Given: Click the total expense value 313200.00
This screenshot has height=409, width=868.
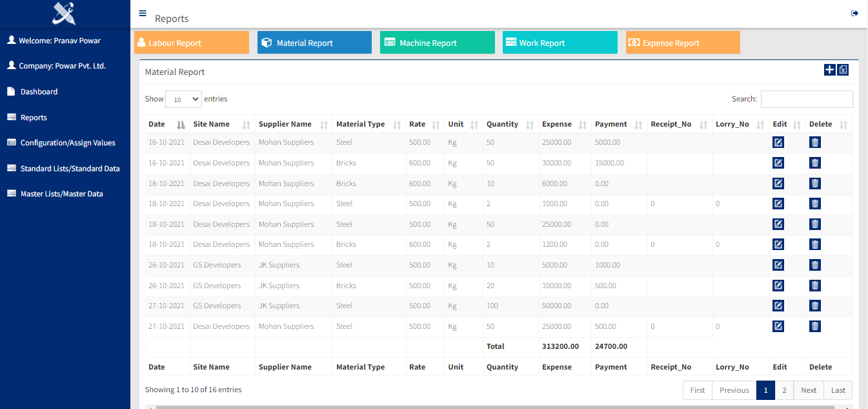Looking at the screenshot, I should (560, 346).
